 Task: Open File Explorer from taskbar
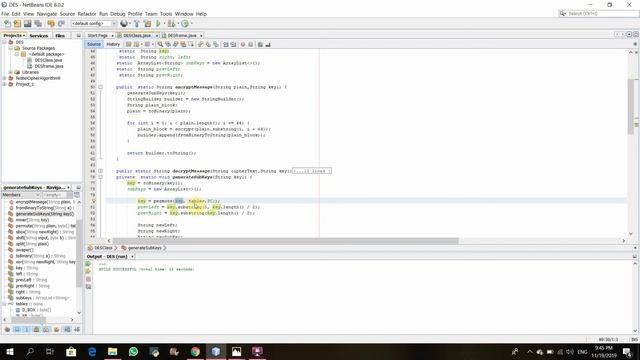(x=112, y=351)
